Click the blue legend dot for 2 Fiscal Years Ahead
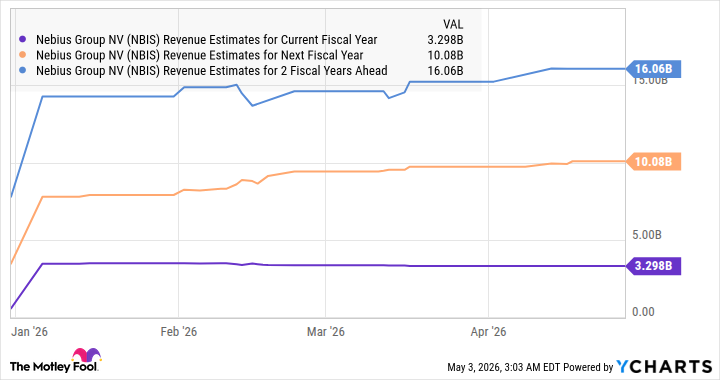This screenshot has height=380, width=720. 23,71
